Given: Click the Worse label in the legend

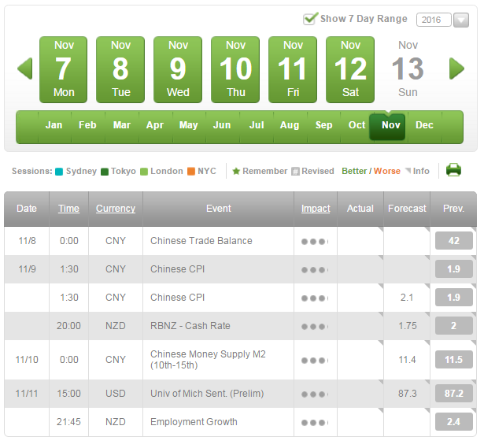Looking at the screenshot, I should [386, 171].
